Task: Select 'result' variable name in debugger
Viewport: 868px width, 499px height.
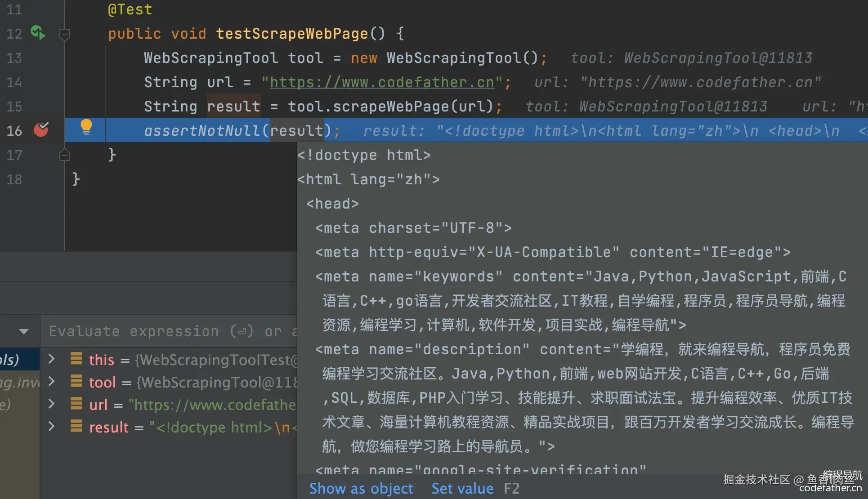Action: pyautogui.click(x=109, y=427)
